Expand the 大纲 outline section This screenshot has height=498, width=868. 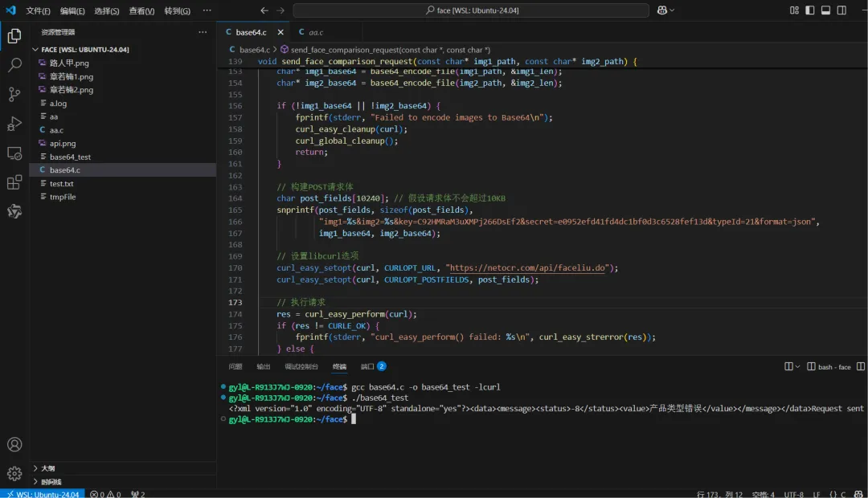[47, 468]
